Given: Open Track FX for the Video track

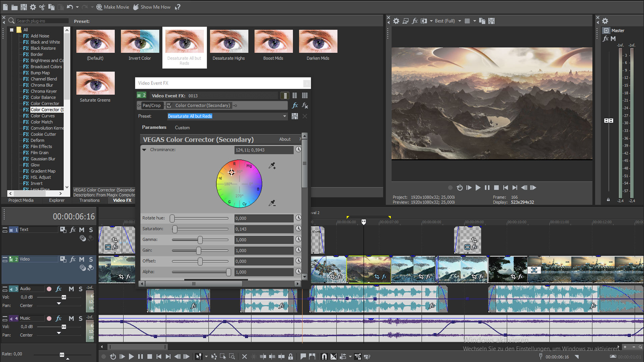Looking at the screenshot, I should (x=73, y=259).
